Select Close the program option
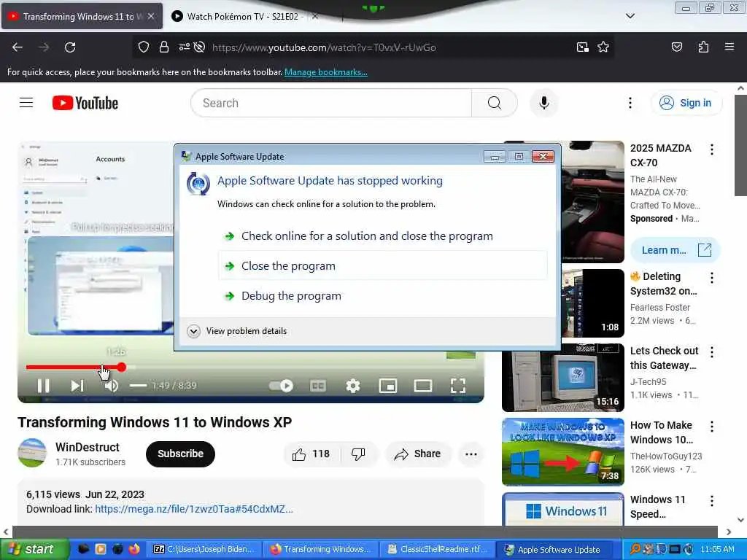 (382, 265)
